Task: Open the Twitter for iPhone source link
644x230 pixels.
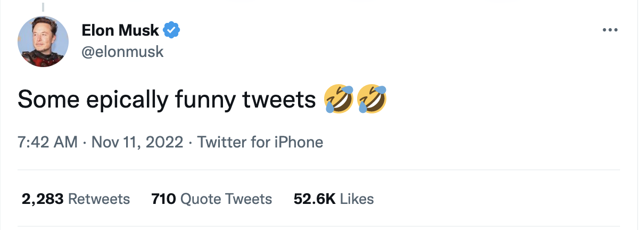Action: (260, 143)
